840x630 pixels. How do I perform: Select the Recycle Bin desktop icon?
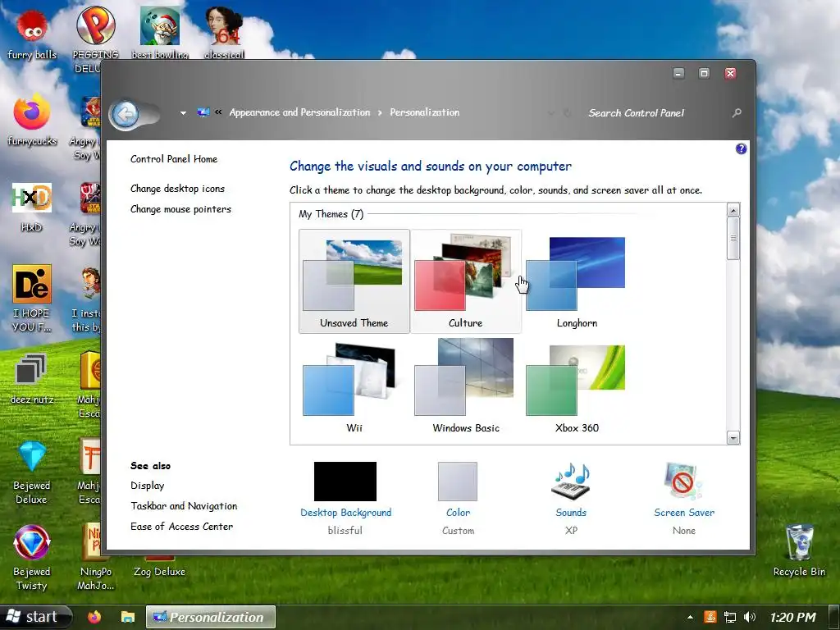pyautogui.click(x=799, y=550)
